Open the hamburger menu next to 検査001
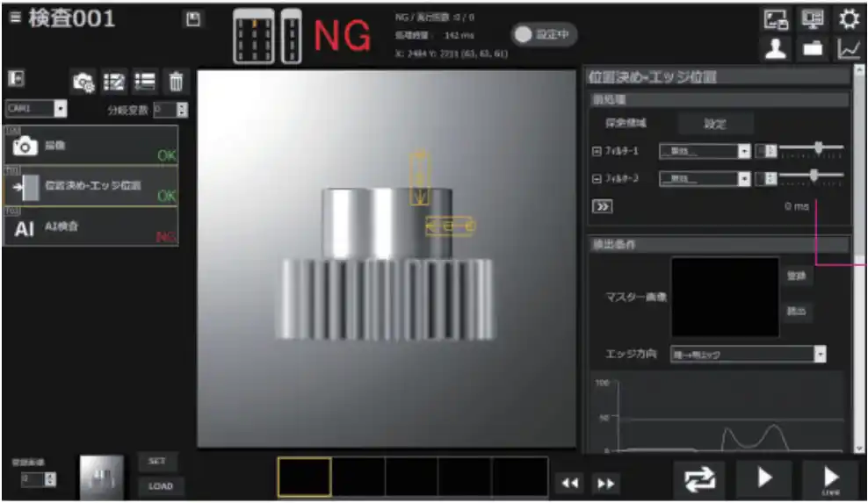The image size is (868, 503). (15, 18)
